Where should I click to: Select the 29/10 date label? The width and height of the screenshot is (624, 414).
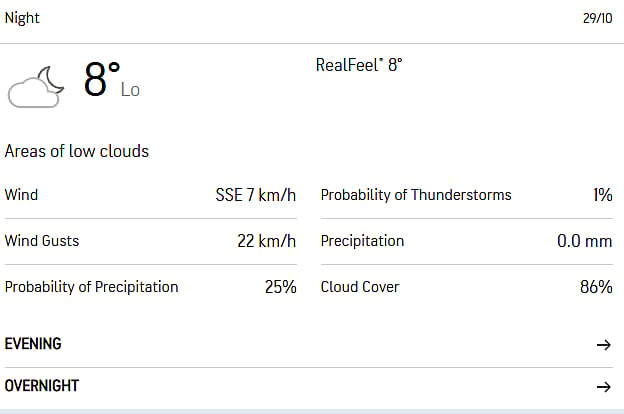click(x=597, y=19)
